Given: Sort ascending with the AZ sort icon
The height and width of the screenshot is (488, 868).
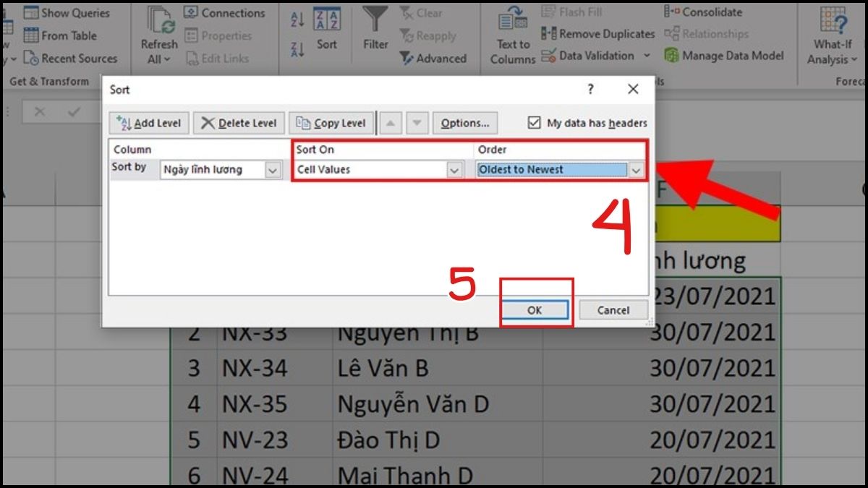Looking at the screenshot, I should pyautogui.click(x=297, y=20).
